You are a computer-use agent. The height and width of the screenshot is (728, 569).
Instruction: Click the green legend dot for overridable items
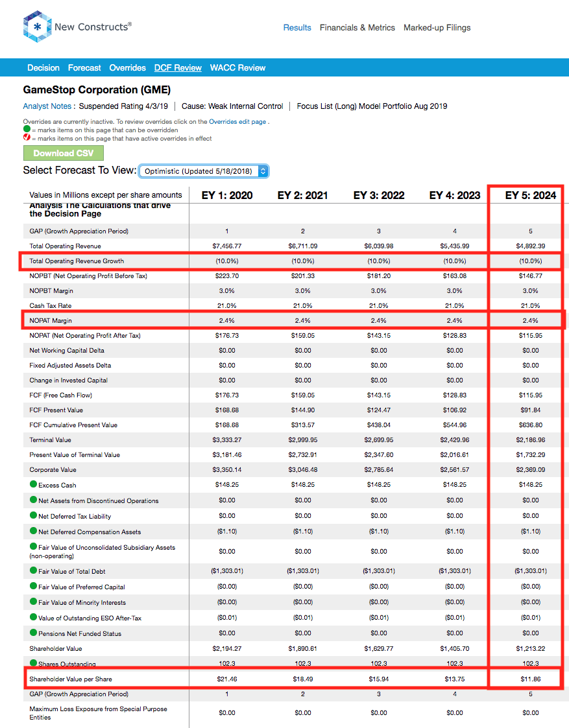(x=27, y=129)
